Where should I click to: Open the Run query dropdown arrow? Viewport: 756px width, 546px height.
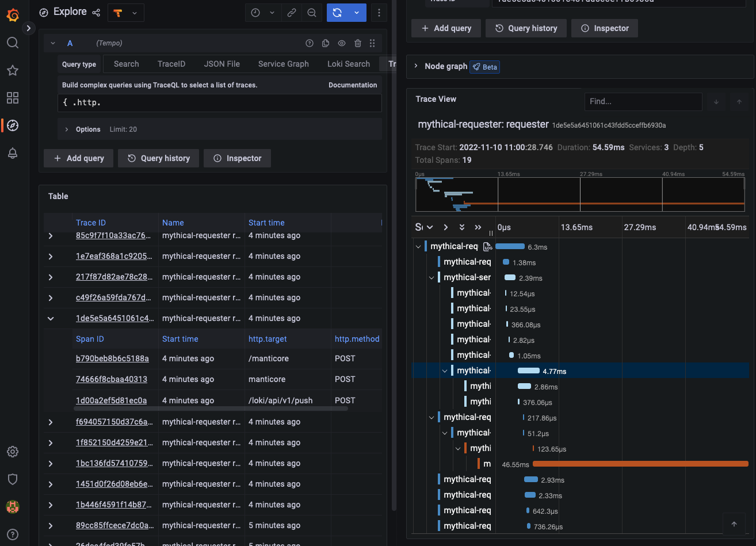point(356,12)
